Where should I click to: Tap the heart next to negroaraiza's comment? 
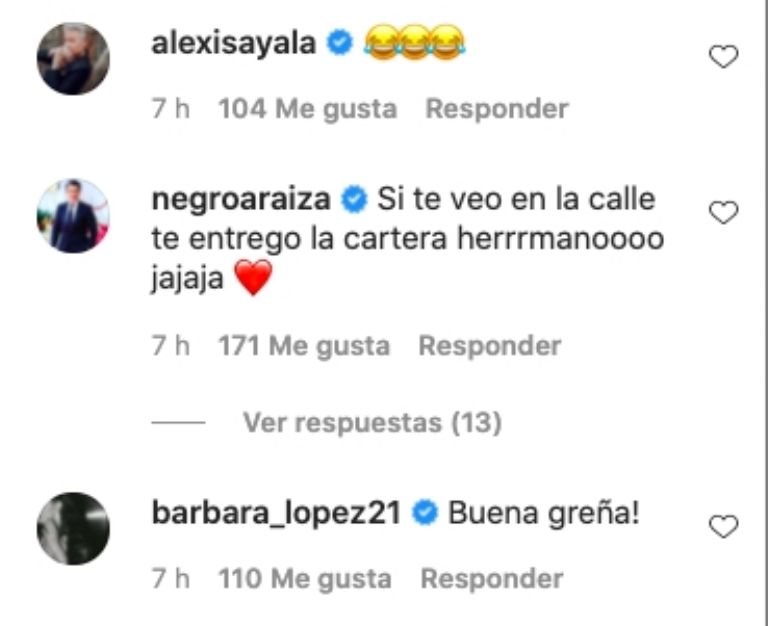(x=723, y=212)
